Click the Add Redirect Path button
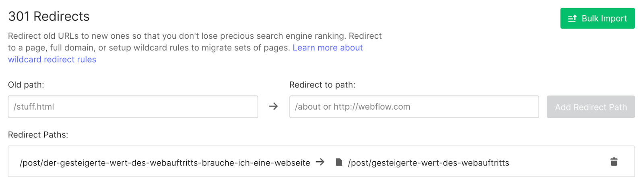 click(x=590, y=107)
